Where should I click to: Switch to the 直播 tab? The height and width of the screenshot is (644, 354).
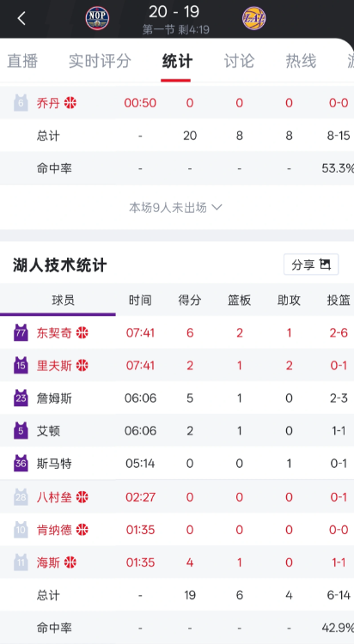tap(22, 61)
